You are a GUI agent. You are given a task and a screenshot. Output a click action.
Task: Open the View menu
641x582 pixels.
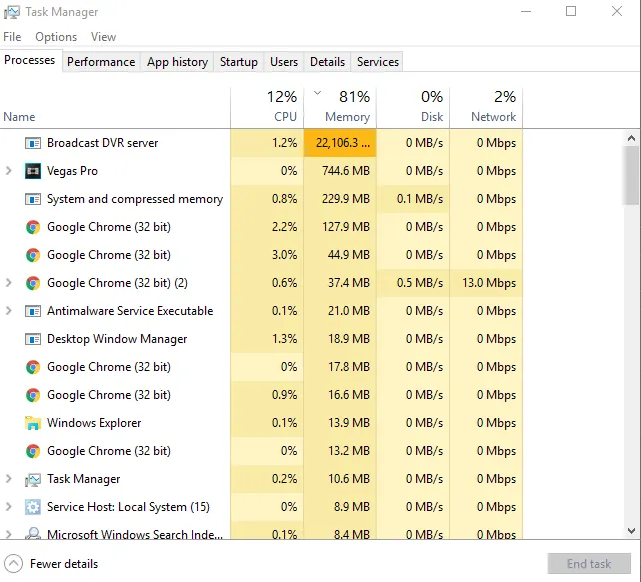click(x=103, y=37)
